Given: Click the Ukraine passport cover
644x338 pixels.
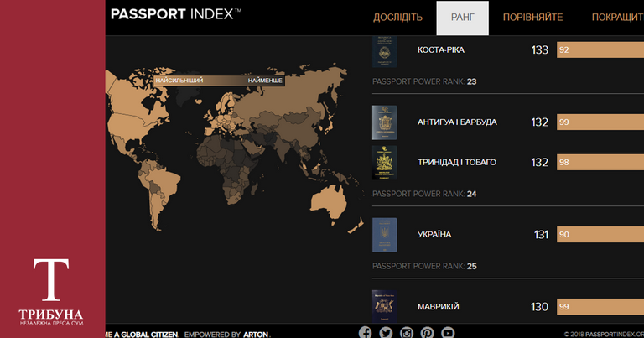Looking at the screenshot, I should point(384,235).
